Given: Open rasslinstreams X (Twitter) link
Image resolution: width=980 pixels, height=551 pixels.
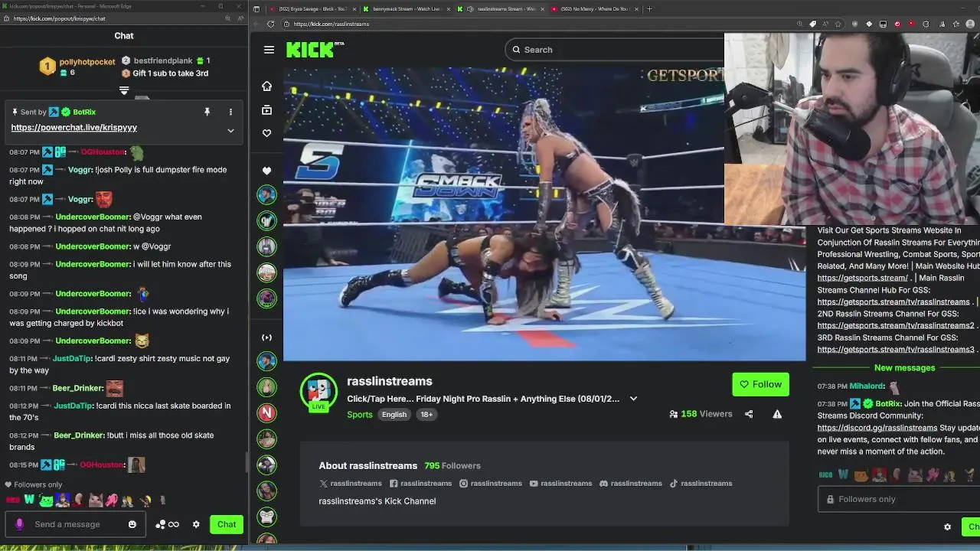Looking at the screenshot, I should click(x=351, y=484).
